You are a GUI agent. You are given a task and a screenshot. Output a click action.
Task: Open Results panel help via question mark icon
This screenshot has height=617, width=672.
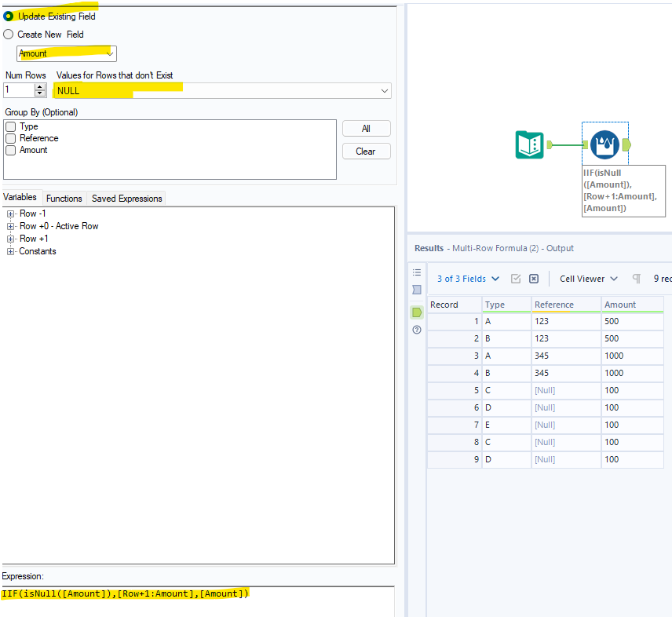417,330
